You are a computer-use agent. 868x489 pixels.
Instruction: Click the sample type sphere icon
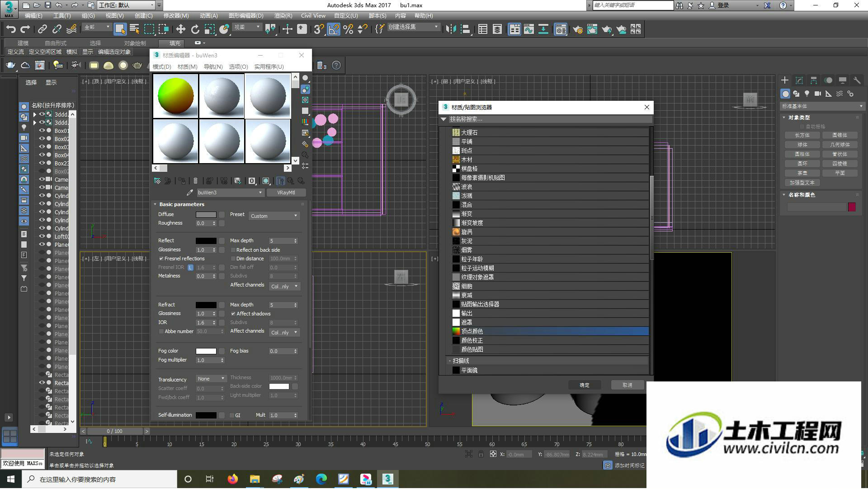[x=305, y=78]
